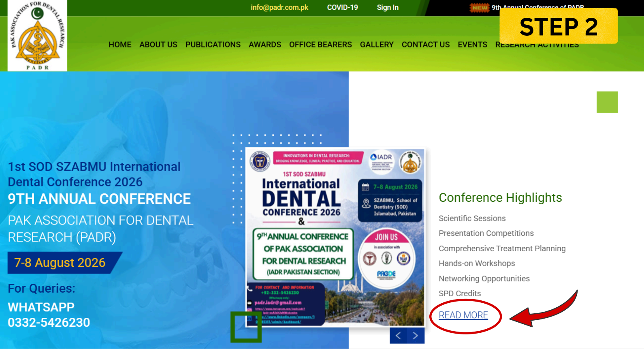Click the Sign In link
The height and width of the screenshot is (349, 644).
[388, 7]
